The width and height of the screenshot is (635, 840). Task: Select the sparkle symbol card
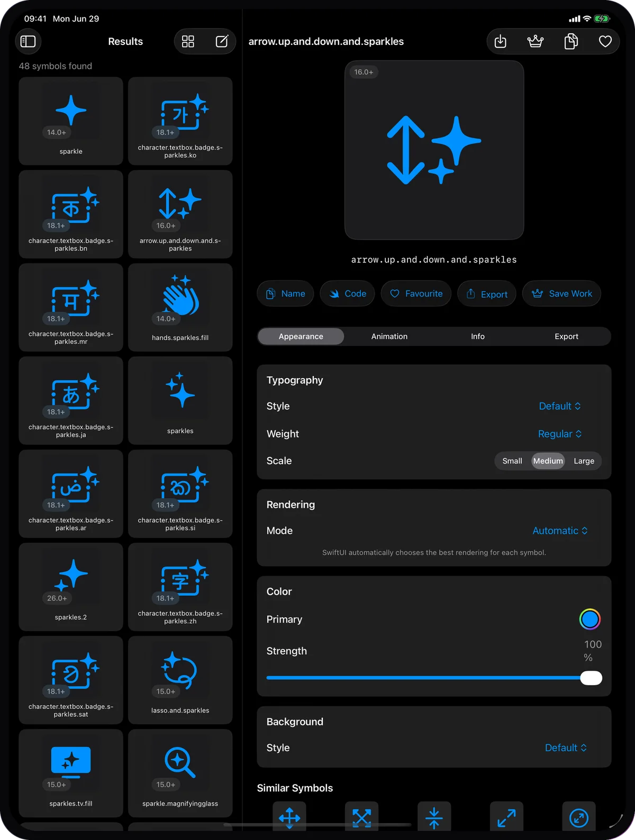(x=71, y=121)
